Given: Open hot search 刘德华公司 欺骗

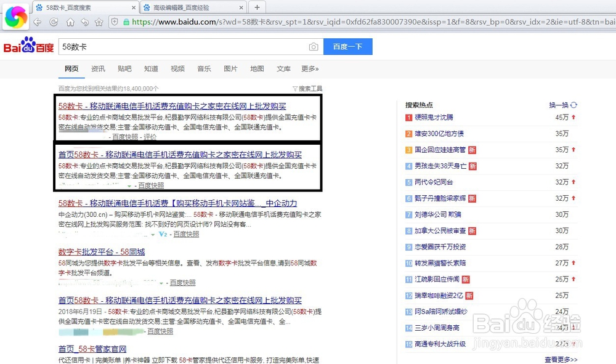Looking at the screenshot, I should coord(437,214).
